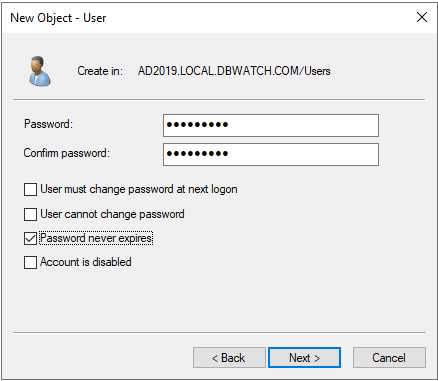Focus the Password input field

[271, 125]
